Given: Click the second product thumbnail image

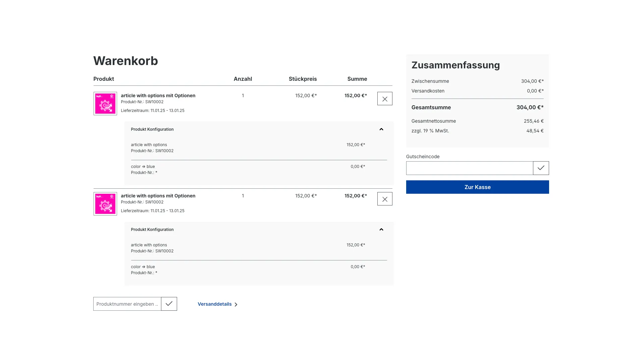Looking at the screenshot, I should [x=105, y=203].
